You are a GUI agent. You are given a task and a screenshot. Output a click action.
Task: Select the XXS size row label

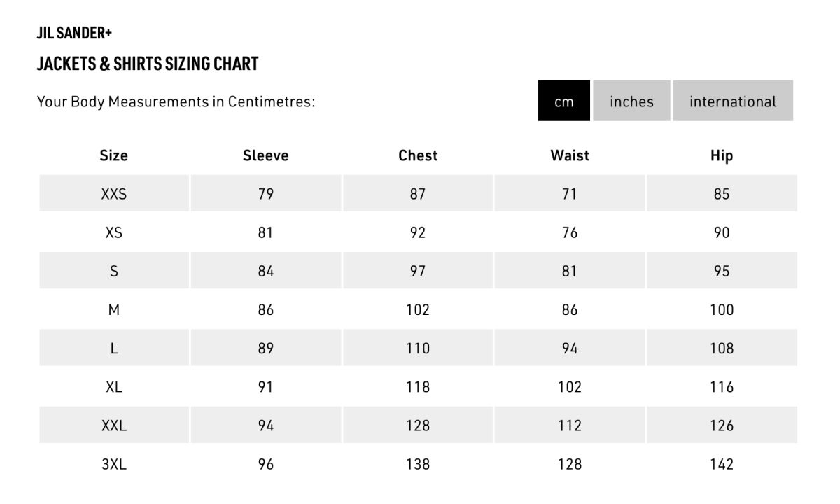coord(114,194)
